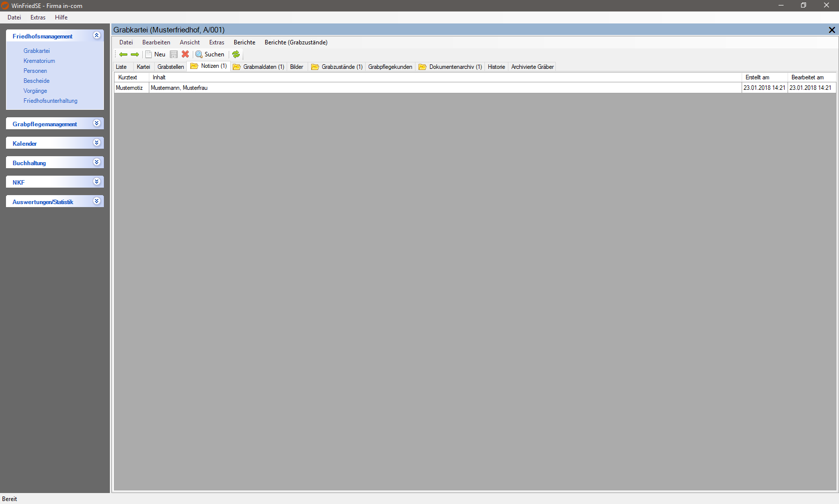Close the Grabkartei panel with X
Viewport: 839px width, 504px height.
point(832,30)
